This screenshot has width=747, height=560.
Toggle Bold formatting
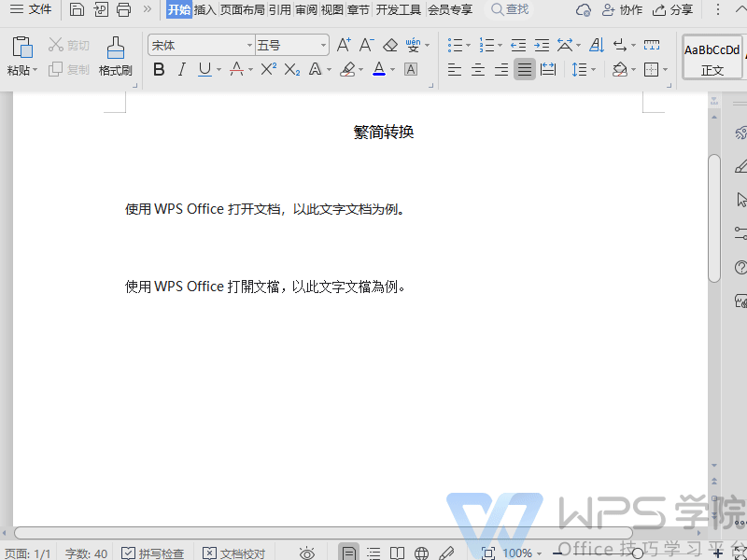[x=159, y=69]
